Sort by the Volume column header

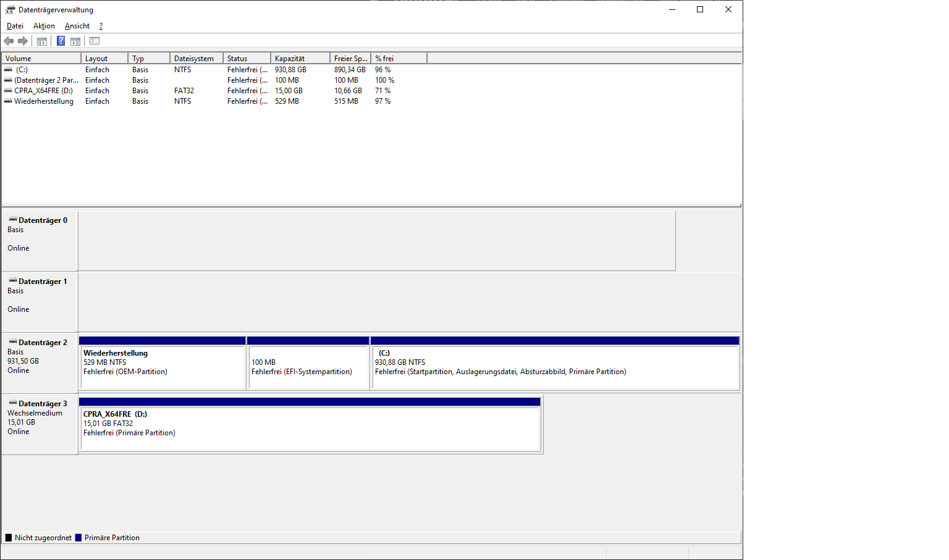[41, 59]
